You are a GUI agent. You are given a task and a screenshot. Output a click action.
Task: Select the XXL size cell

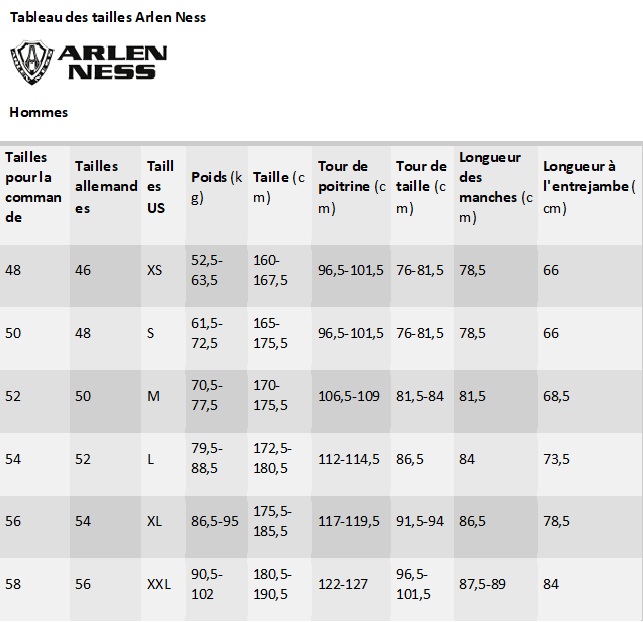coord(159,584)
